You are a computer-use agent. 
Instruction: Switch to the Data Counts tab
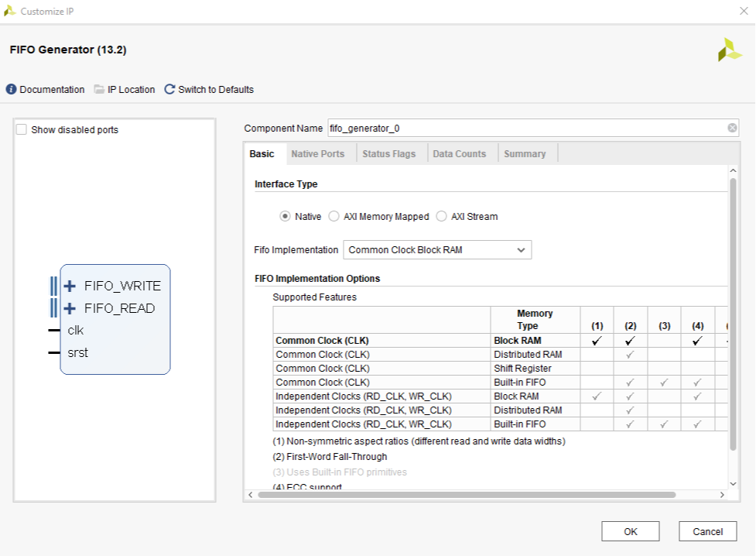(x=460, y=153)
